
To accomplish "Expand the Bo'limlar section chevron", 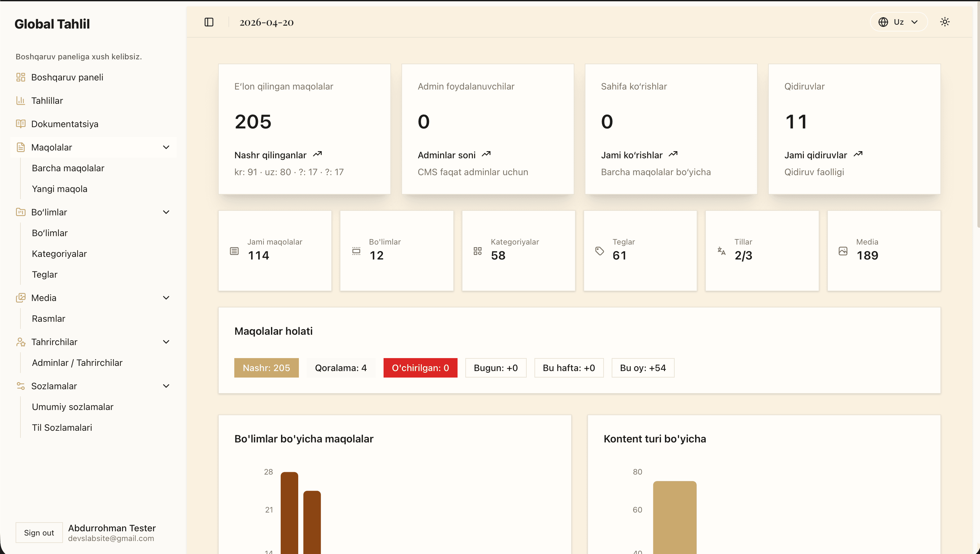I will (166, 212).
